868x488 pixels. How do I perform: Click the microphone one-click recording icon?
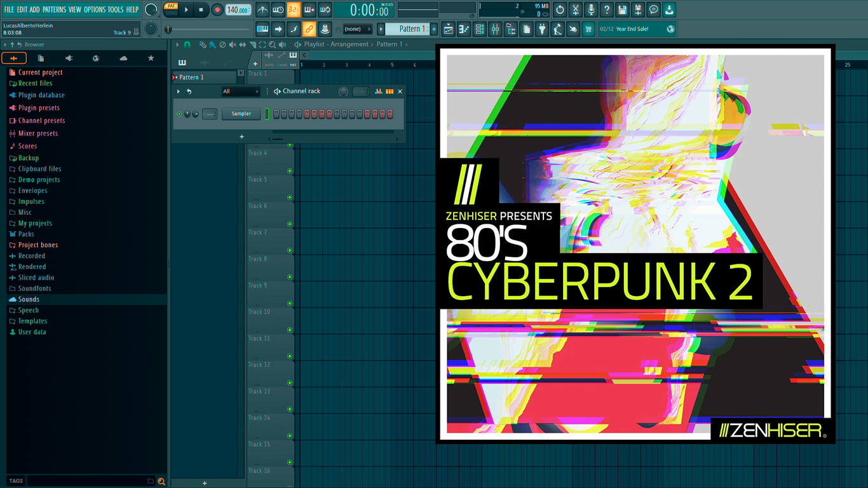tap(591, 10)
